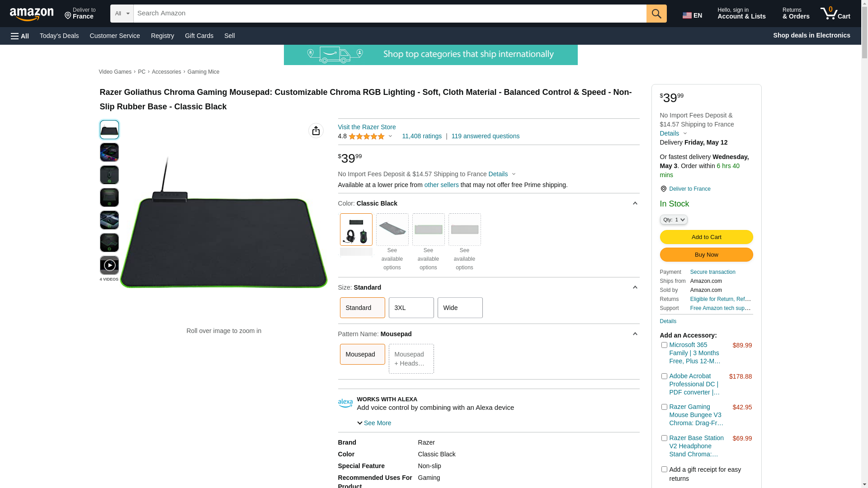Enable the gift receipt checkbox
868x488 pixels.
(664, 469)
